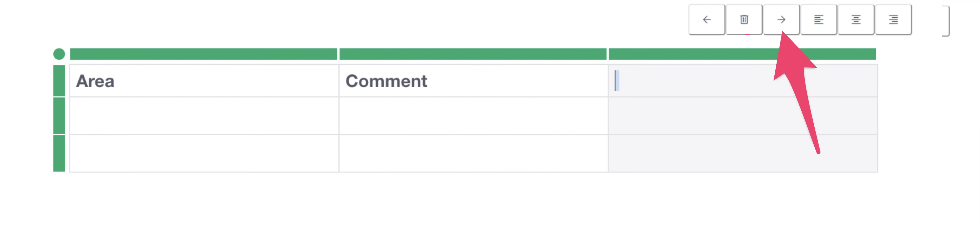Viewport: 980px width, 227px height.
Task: Click last-row cell under Area
Action: [x=204, y=153]
